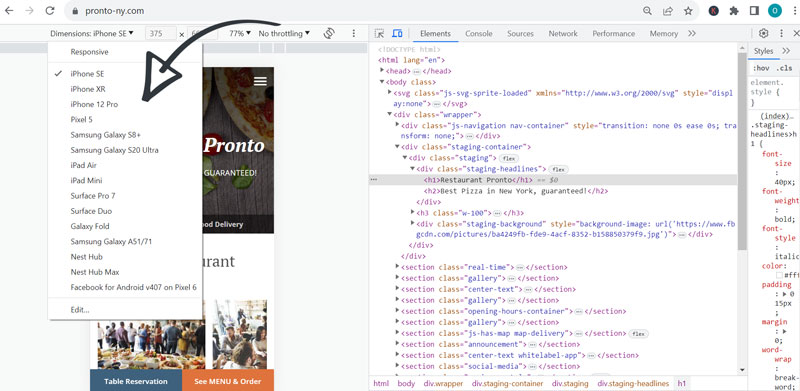Choose Surface Duo from the device list

[x=126, y=211]
